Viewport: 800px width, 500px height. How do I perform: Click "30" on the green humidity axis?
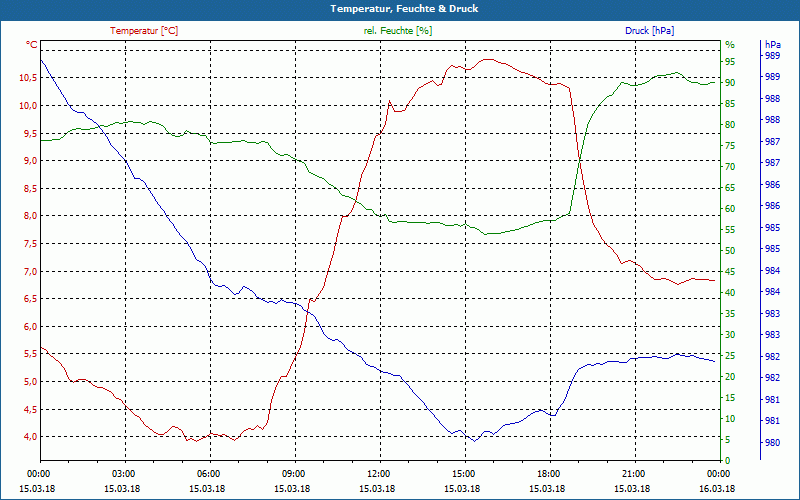pyautogui.click(x=730, y=334)
